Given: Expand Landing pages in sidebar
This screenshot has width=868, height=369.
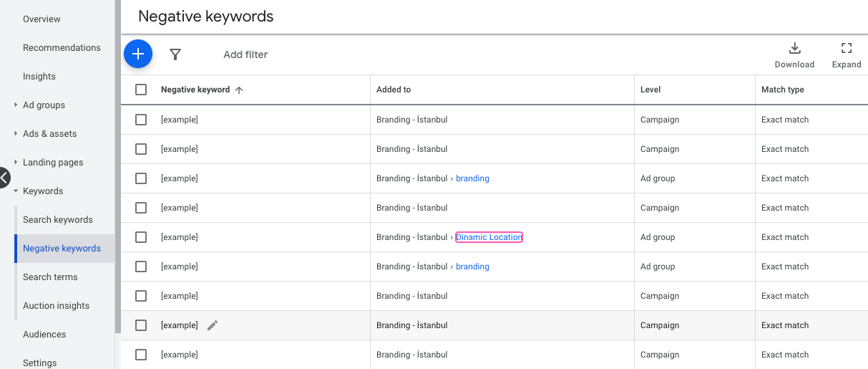Looking at the screenshot, I should [x=16, y=163].
